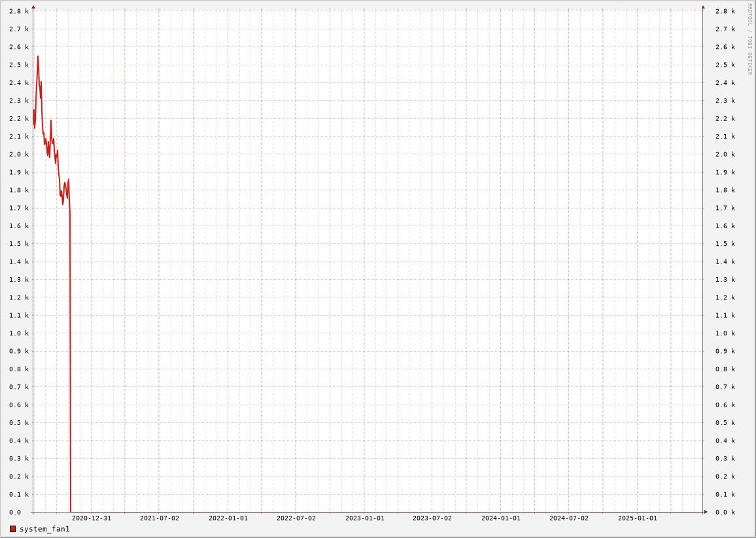Select the 2024-01-01 date label
Screen dimensions: 756x538
coord(500,518)
